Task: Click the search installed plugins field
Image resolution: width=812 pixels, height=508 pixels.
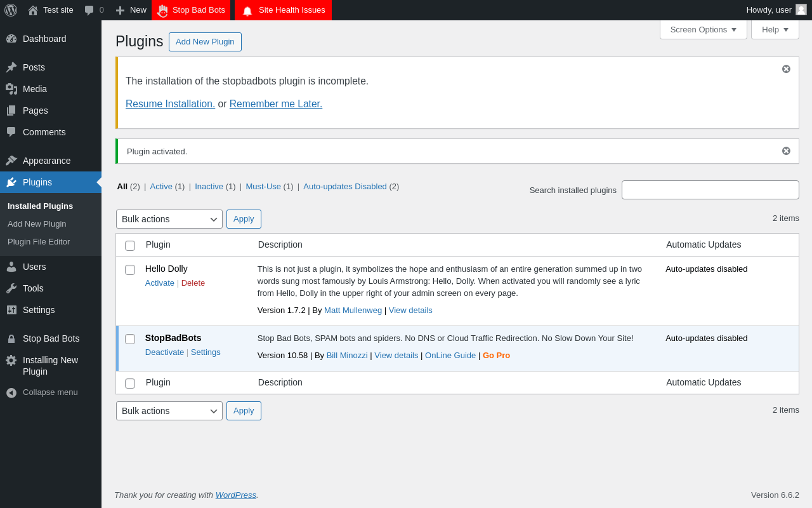Action: [710, 190]
